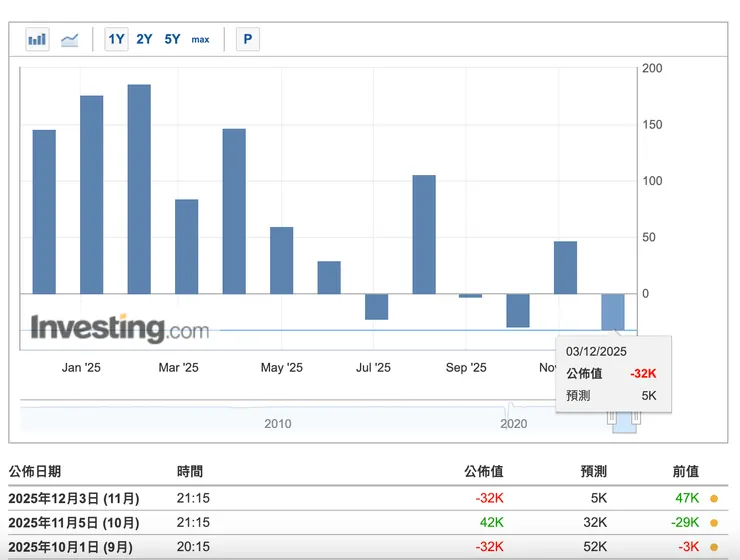Screen dimensions: 740x560
Task: Select the 1Y time range
Action: pos(116,40)
